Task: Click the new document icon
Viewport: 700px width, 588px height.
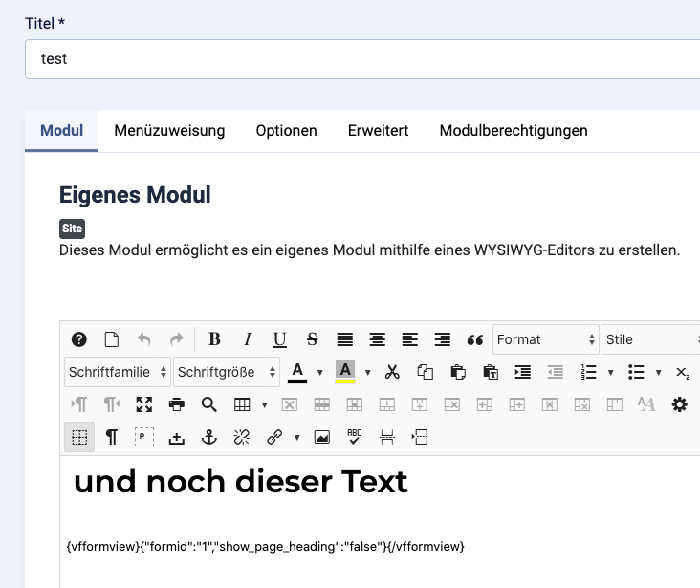Action: (x=112, y=339)
